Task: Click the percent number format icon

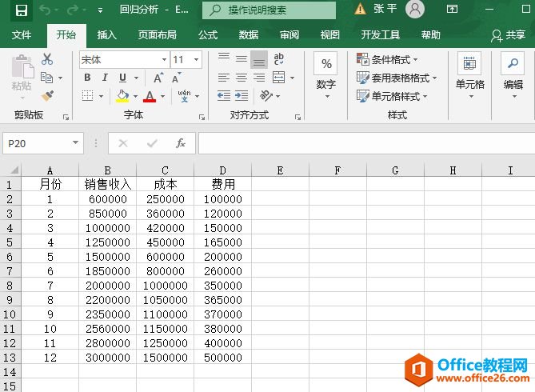Action: coord(325,63)
